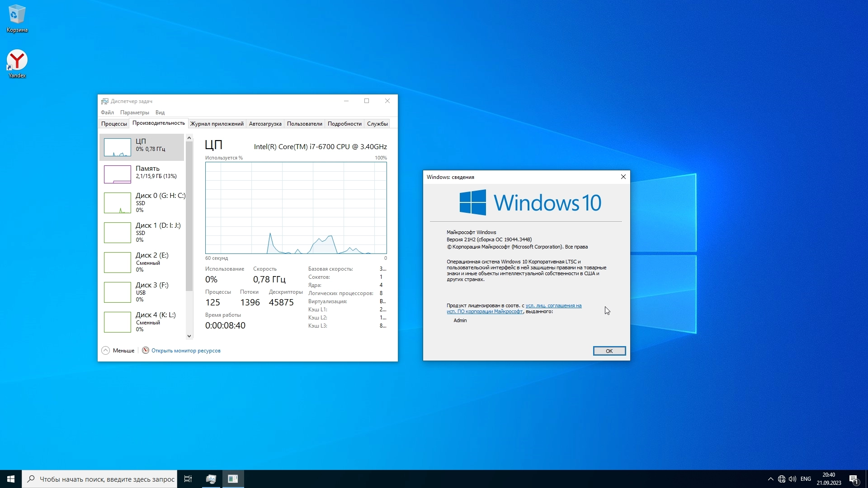This screenshot has width=868, height=488.
Task: Show hidden tray icons chevron
Action: pos(770,479)
